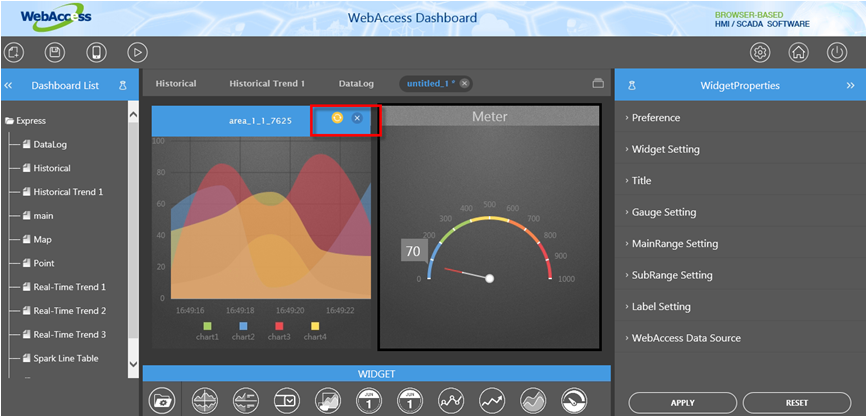This screenshot has height=417, width=867.
Task: Refresh the area_1_1_7625 widget
Action: point(337,117)
